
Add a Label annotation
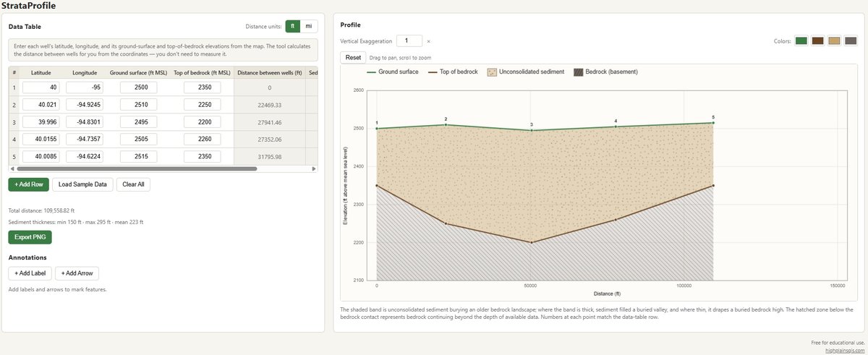pyautogui.click(x=30, y=273)
